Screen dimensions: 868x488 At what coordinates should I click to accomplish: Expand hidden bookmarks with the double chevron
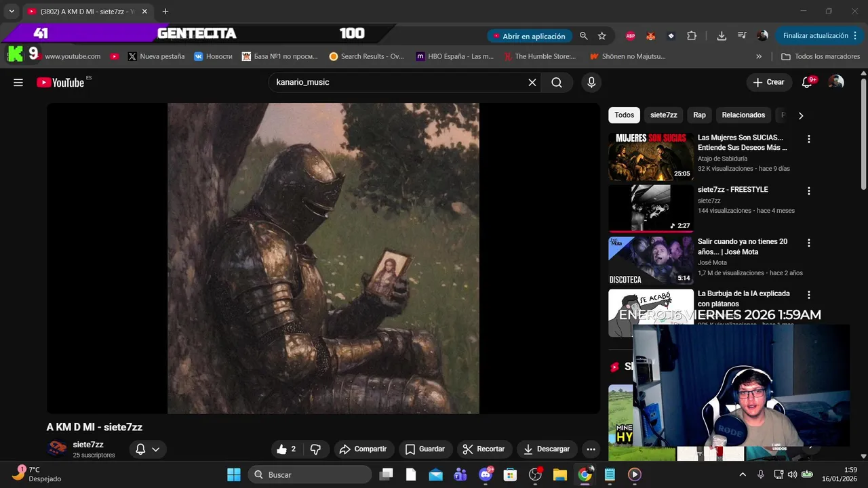[759, 56]
